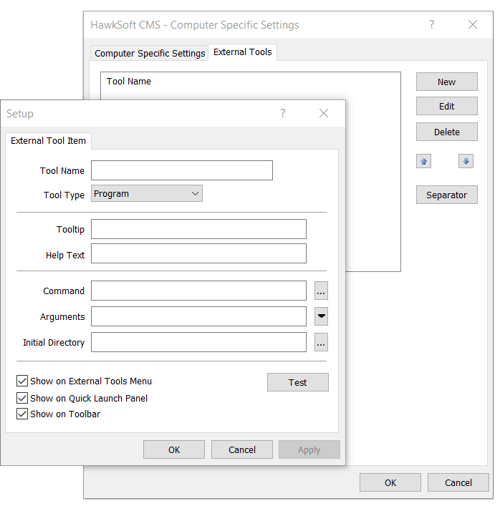Open the Tool Type Program dropdown

tap(147, 194)
